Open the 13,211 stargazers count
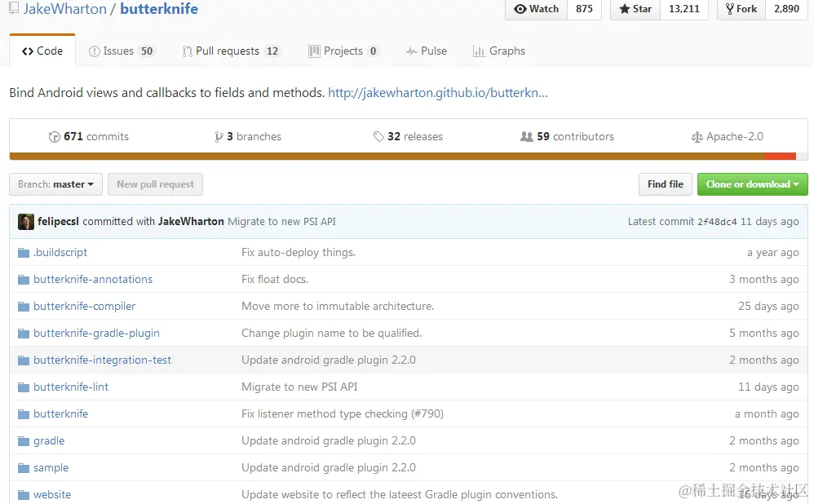Screen dimensions: 814x504 pyautogui.click(x=683, y=9)
